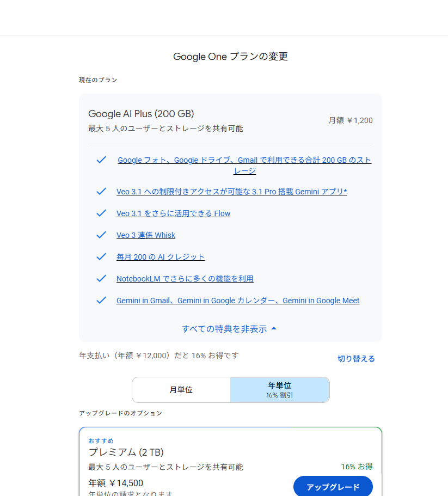Open the Veo 3.1 Gemini アプリ link

231,192
